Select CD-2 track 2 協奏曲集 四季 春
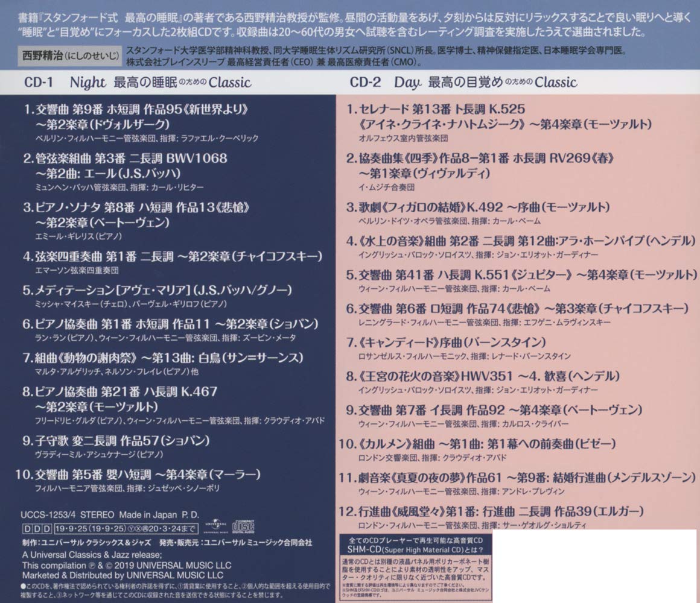Viewport: 700px width, 603px height. [x=480, y=165]
